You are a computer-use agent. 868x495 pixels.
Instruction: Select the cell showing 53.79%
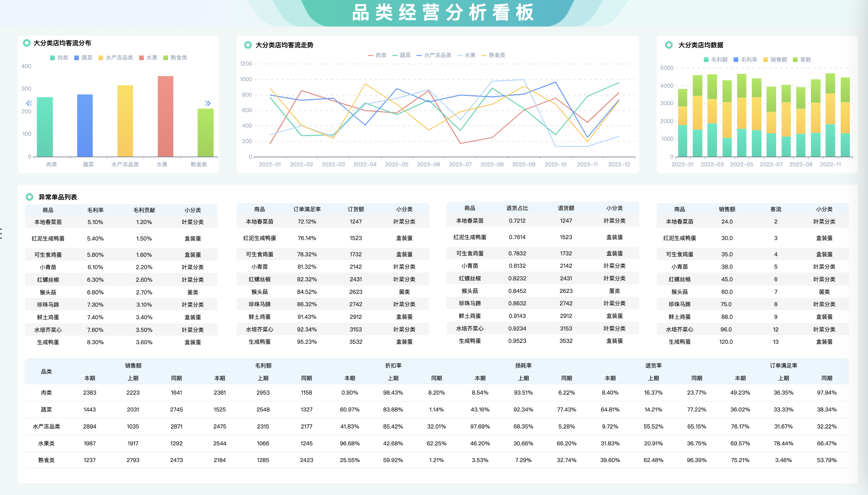coord(827,460)
